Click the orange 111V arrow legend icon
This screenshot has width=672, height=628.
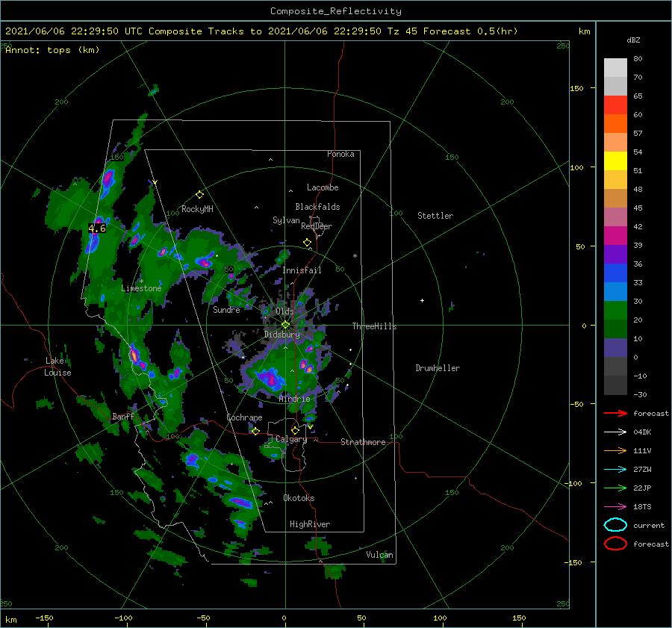click(615, 450)
